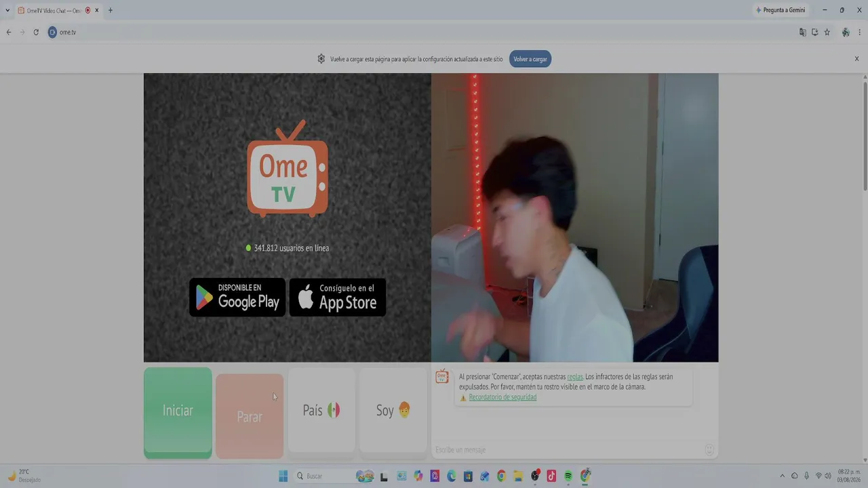Viewport: 868px width, 488px height.
Task: Click the browser forward arrow
Action: tap(22, 32)
